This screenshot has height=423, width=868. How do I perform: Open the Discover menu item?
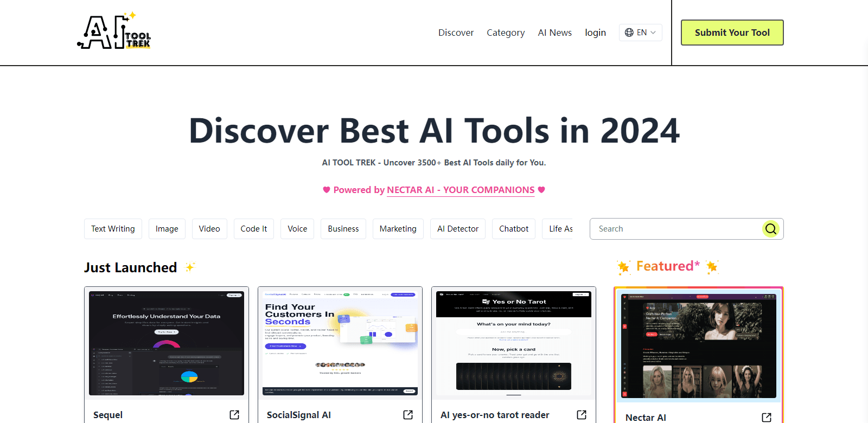click(456, 33)
